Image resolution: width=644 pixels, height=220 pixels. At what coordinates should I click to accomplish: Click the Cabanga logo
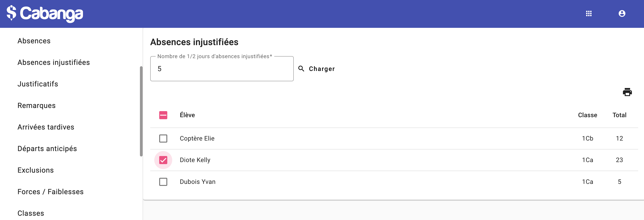pyautogui.click(x=45, y=14)
